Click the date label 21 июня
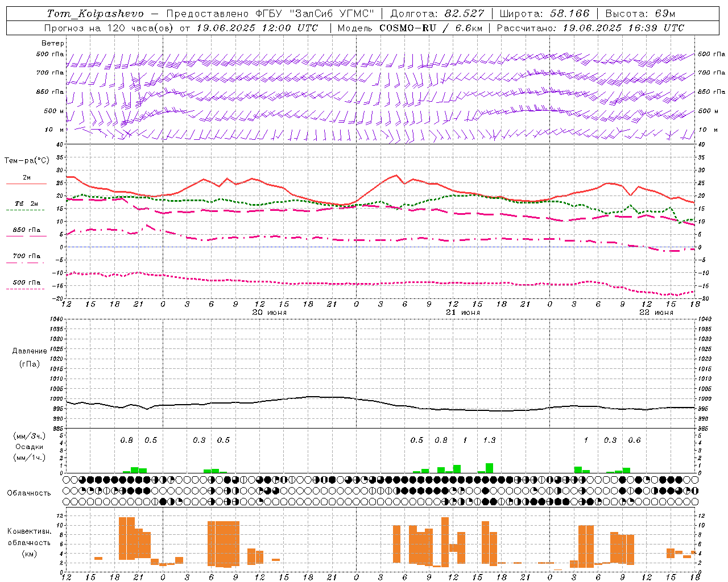Screen dimensions: 728x582 pyautogui.click(x=462, y=313)
